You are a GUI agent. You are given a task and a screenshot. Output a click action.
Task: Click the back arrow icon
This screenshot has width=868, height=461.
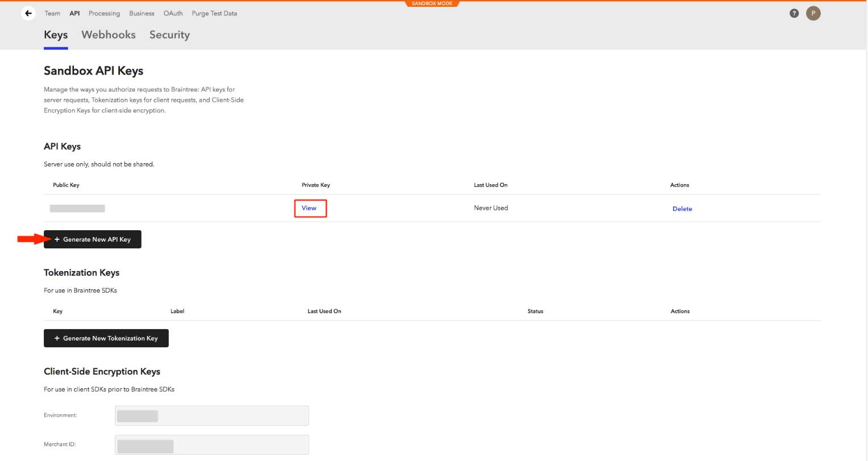click(28, 13)
